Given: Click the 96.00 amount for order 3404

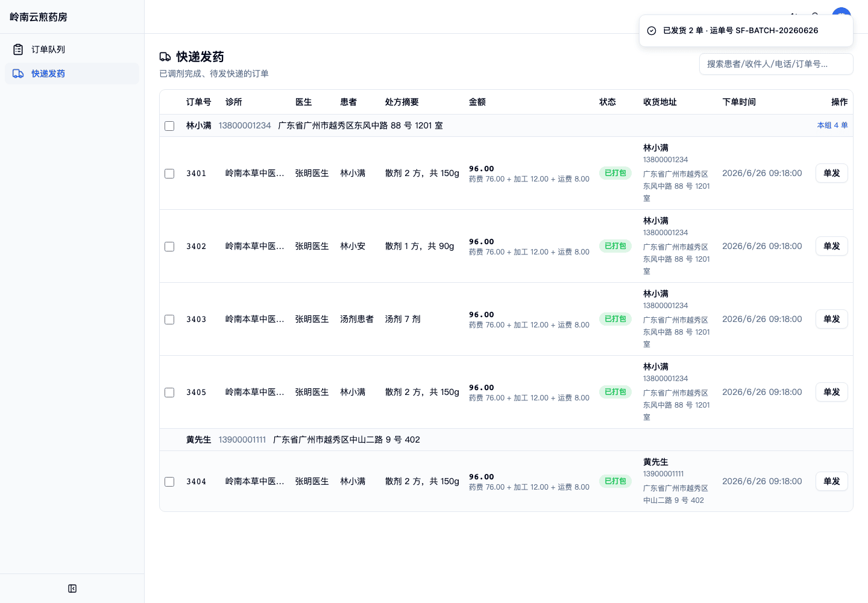Looking at the screenshot, I should tap(482, 477).
